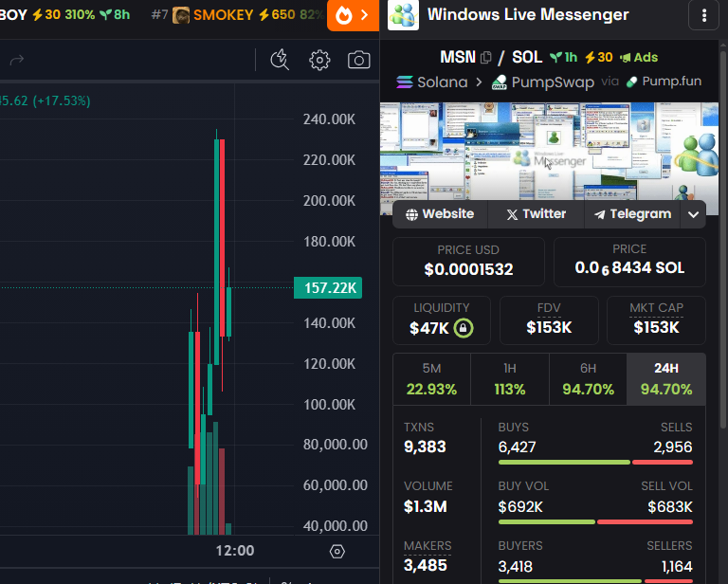The width and height of the screenshot is (728, 584).
Task: Open the token Twitter link
Action: [537, 214]
